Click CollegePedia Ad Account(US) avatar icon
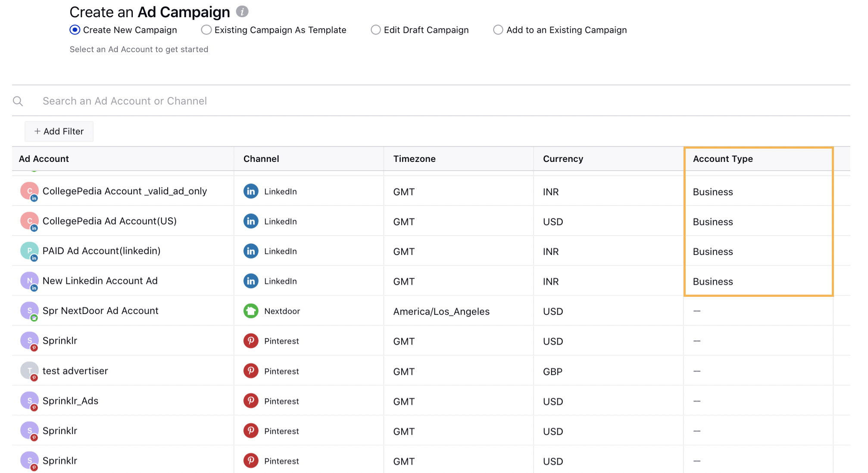This screenshot has height=473, width=868. pyautogui.click(x=29, y=221)
